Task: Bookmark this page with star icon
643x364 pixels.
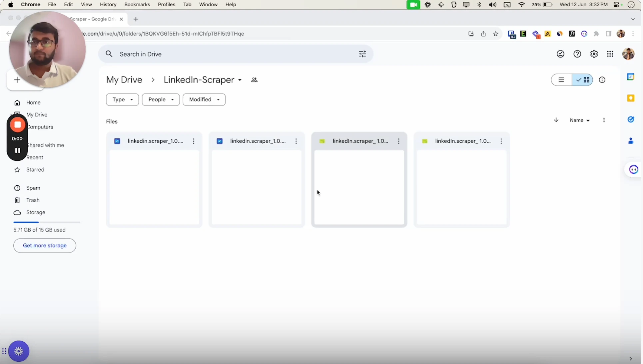Action: tap(496, 34)
